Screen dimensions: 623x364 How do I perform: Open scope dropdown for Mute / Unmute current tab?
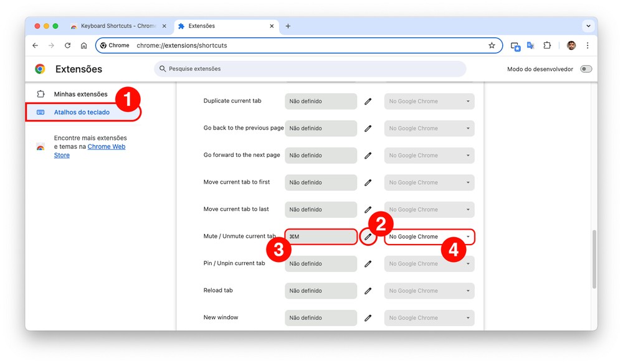(429, 236)
